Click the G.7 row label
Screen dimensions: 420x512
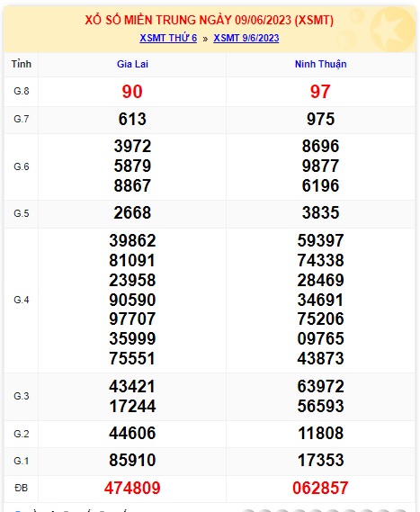[22, 119]
